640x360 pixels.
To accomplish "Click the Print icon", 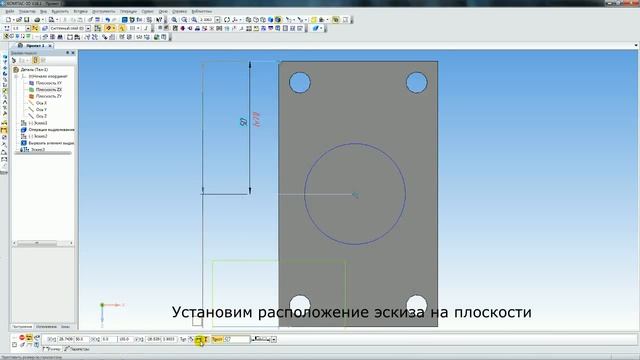I will pos(37,20).
